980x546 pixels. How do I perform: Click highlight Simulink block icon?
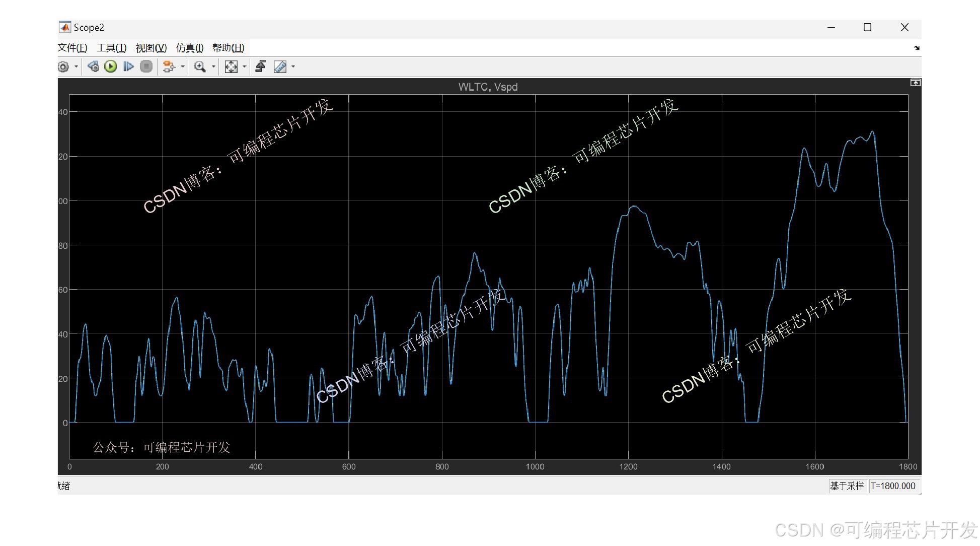coord(168,66)
